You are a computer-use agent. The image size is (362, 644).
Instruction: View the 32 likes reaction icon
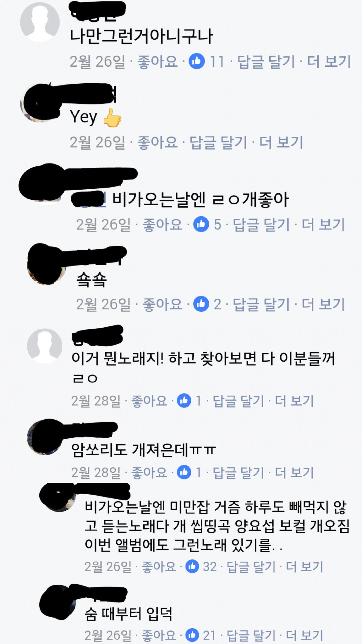tap(192, 566)
